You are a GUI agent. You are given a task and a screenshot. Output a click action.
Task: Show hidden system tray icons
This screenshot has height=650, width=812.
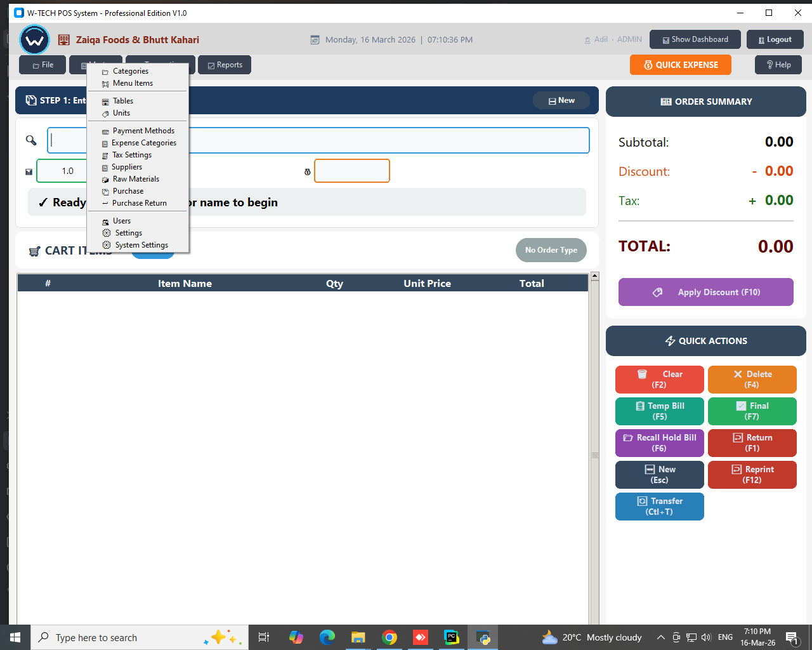pos(660,637)
